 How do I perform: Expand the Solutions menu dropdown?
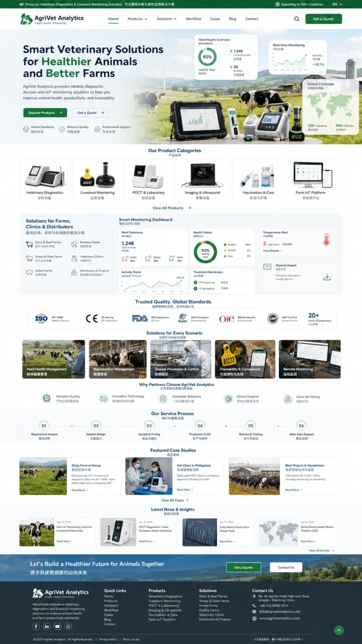[166, 19]
